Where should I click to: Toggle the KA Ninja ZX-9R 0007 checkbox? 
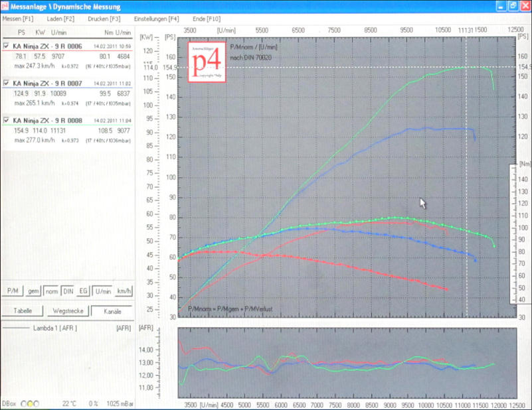click(x=6, y=84)
